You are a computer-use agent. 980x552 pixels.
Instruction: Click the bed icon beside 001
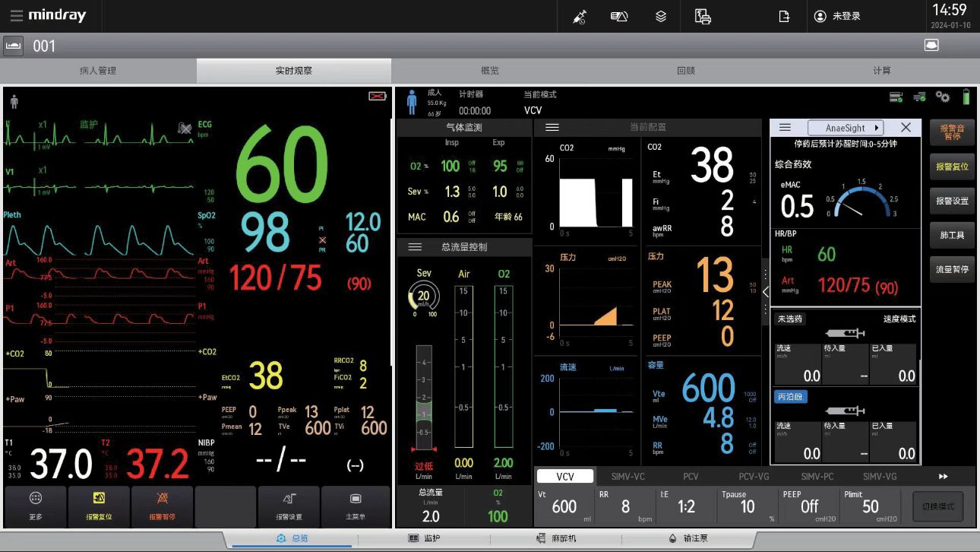(x=14, y=46)
